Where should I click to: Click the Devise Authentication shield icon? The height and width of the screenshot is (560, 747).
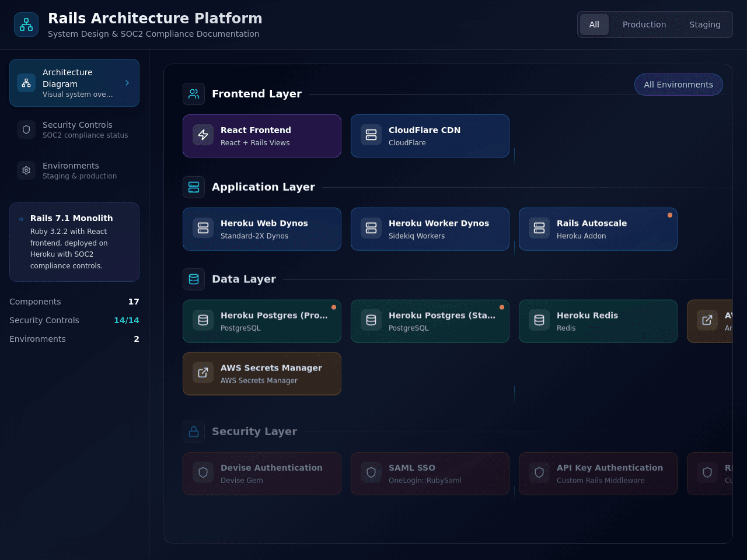[203, 473]
